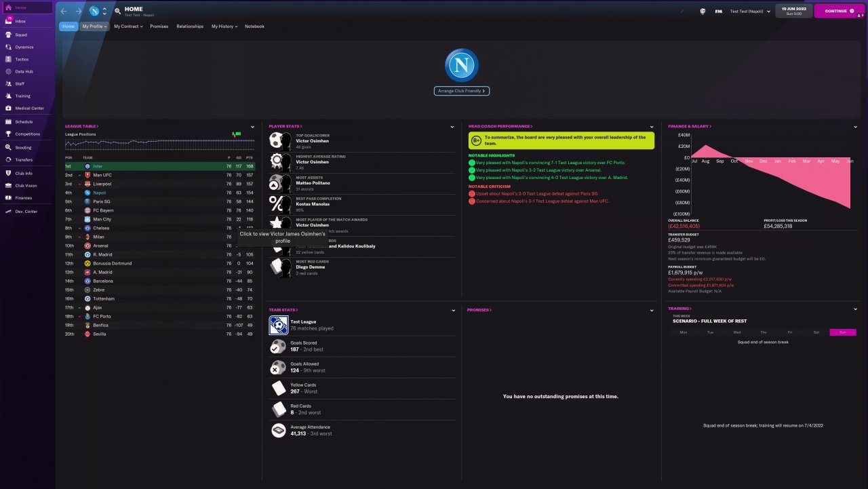Click the league positions history graph

click(159, 144)
